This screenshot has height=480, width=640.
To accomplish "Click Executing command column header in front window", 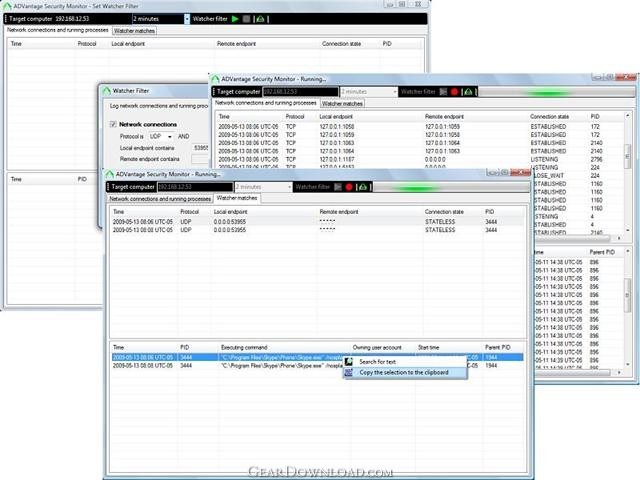I will click(244, 347).
